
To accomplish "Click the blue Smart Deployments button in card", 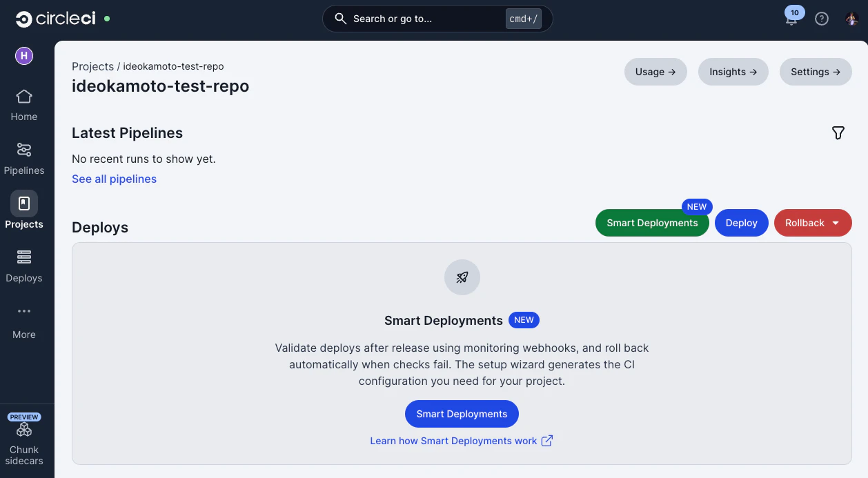I will tap(462, 414).
